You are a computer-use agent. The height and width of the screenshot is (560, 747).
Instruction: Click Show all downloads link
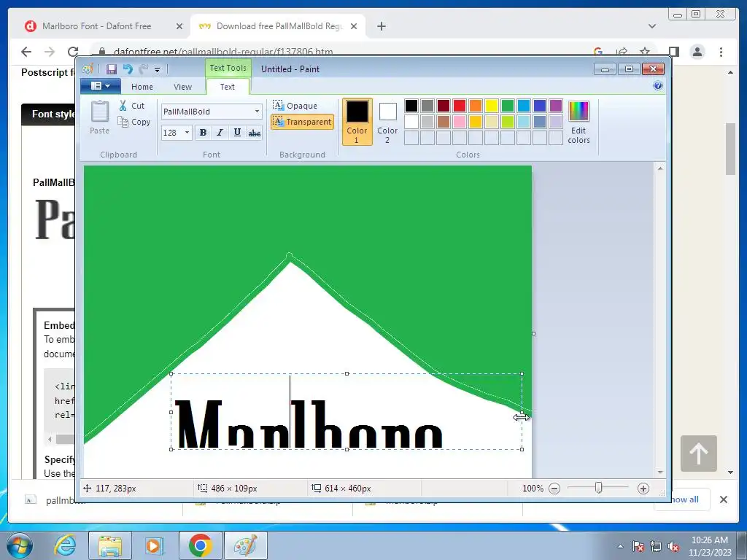[x=684, y=499]
